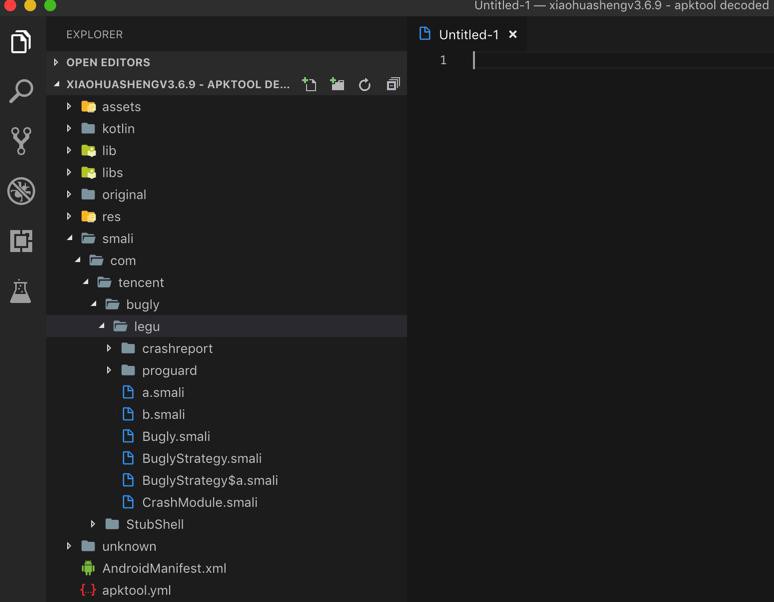Select the crashreport folder name
Image resolution: width=774 pixels, height=602 pixels.
coord(177,349)
